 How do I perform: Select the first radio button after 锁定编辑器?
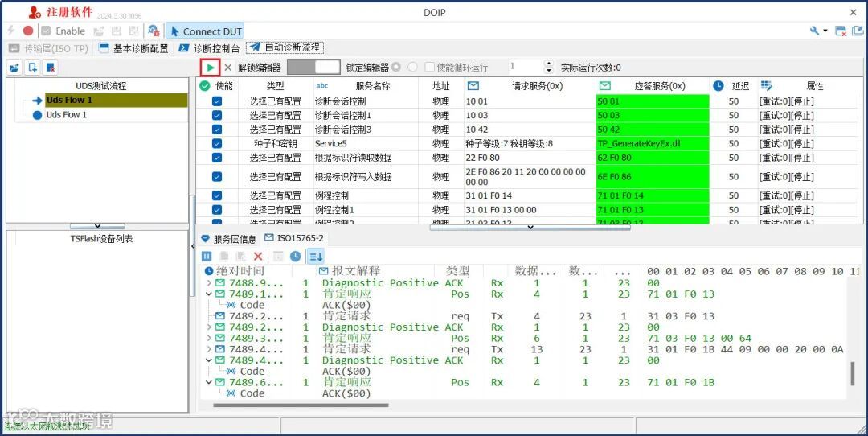(x=395, y=67)
